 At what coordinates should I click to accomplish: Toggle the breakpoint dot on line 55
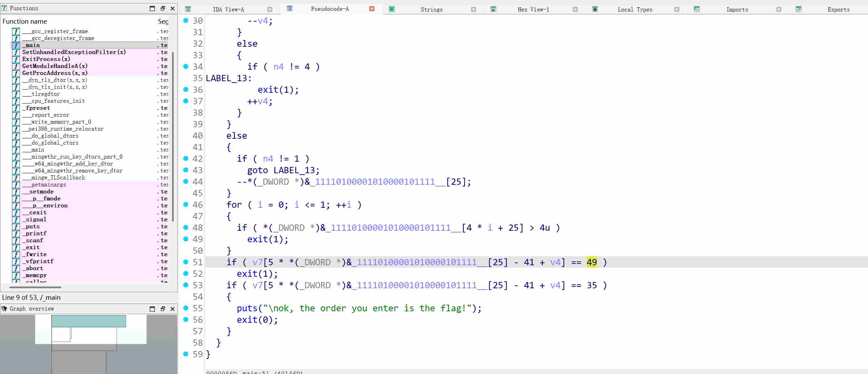[x=186, y=308]
